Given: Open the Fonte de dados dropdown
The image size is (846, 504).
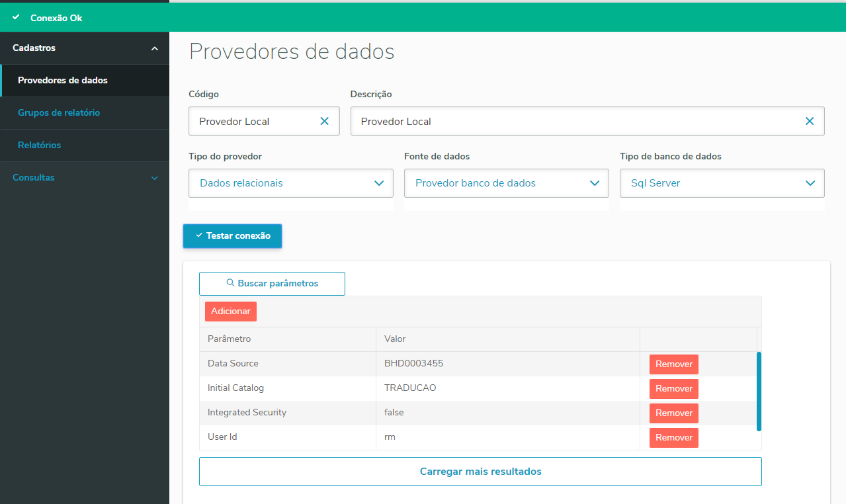Looking at the screenshot, I should pyautogui.click(x=507, y=183).
